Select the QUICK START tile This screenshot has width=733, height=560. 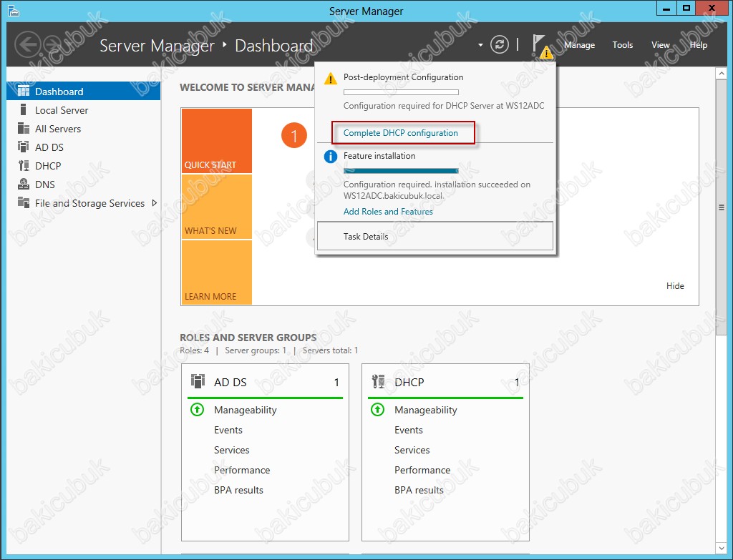pyautogui.click(x=217, y=141)
